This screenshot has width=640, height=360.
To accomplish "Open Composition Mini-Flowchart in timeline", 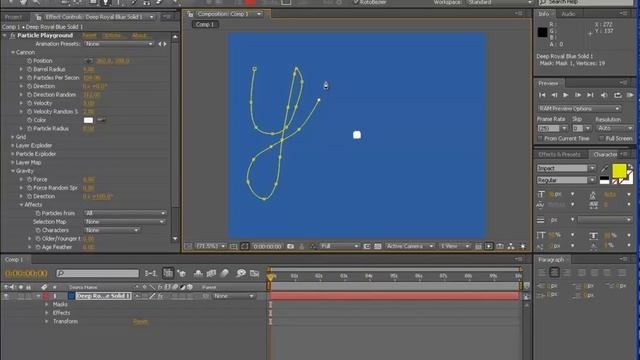I will click(151, 273).
